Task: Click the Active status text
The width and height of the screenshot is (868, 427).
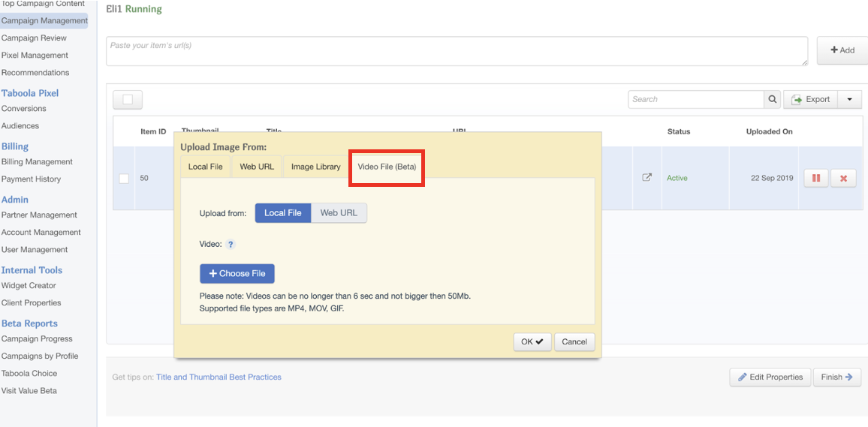Action: [x=677, y=178]
